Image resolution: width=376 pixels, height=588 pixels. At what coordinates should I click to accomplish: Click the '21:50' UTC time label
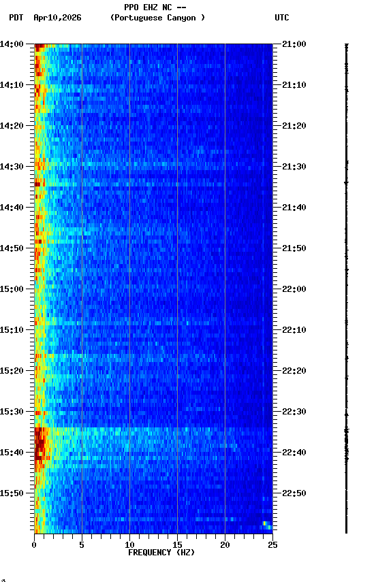click(294, 248)
